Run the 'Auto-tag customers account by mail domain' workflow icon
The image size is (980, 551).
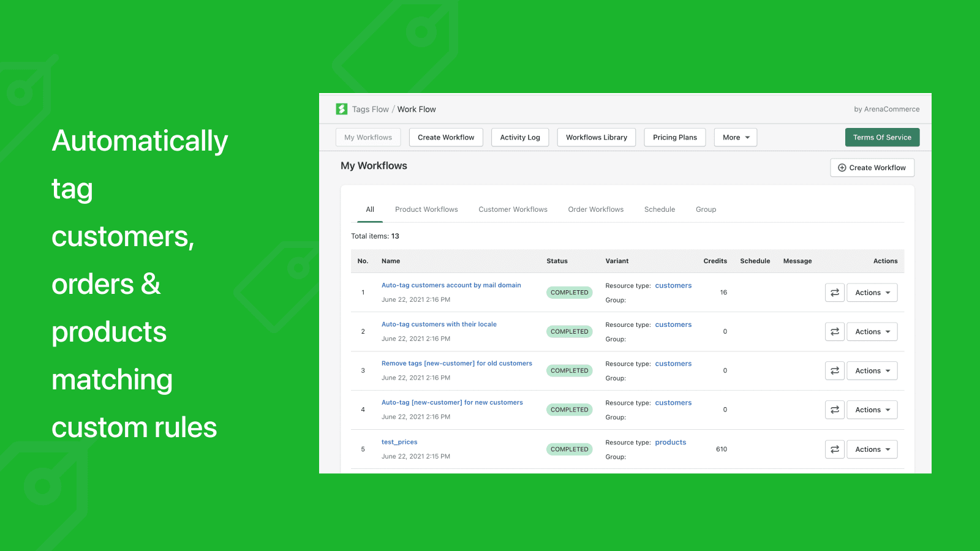click(x=834, y=292)
